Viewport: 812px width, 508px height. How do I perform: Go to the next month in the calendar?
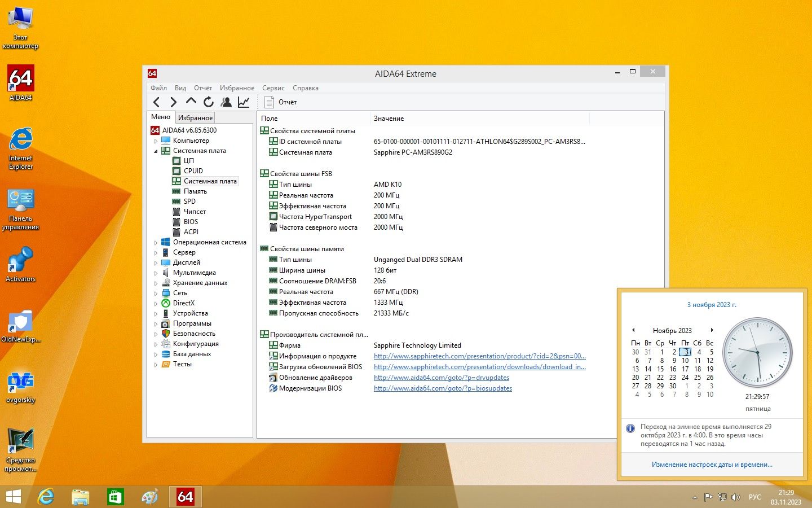[712, 330]
